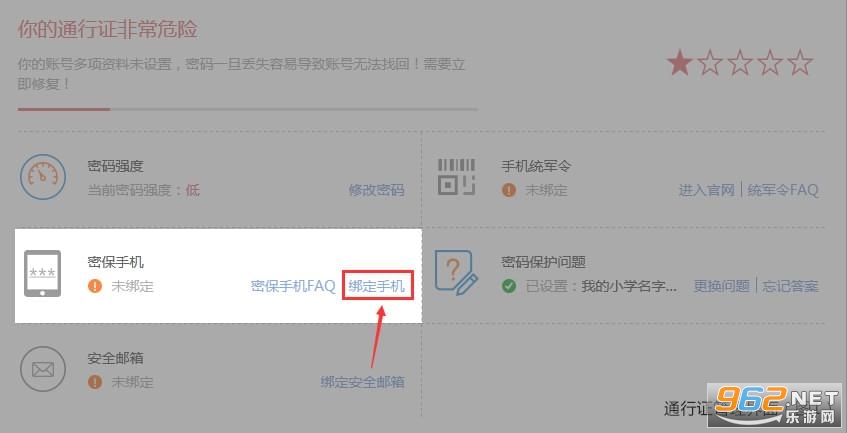Click the password question notepad icon
The image size is (847, 433).
(456, 273)
